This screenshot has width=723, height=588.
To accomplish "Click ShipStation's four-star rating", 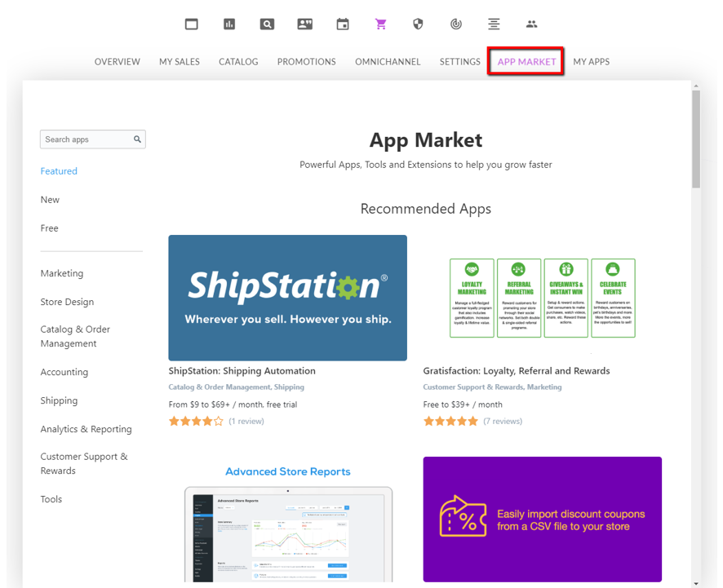I will 196,421.
